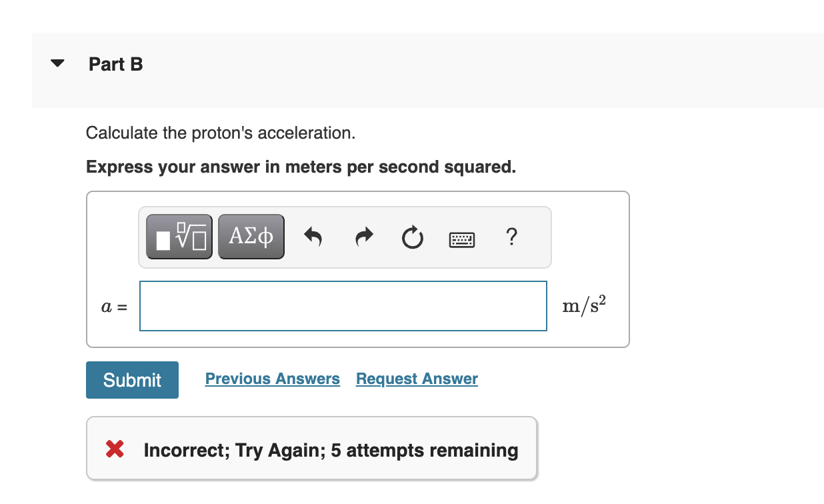The width and height of the screenshot is (824, 504).
Task: Undo the last input
Action: click(x=313, y=236)
